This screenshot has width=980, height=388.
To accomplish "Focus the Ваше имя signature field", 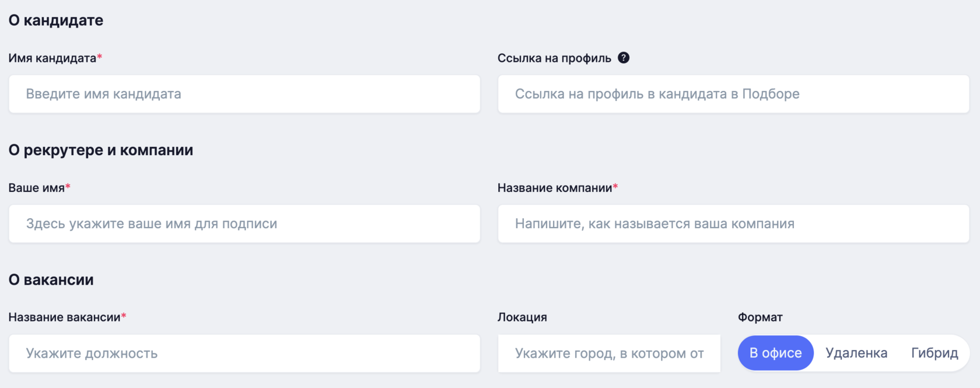I will 244,223.
